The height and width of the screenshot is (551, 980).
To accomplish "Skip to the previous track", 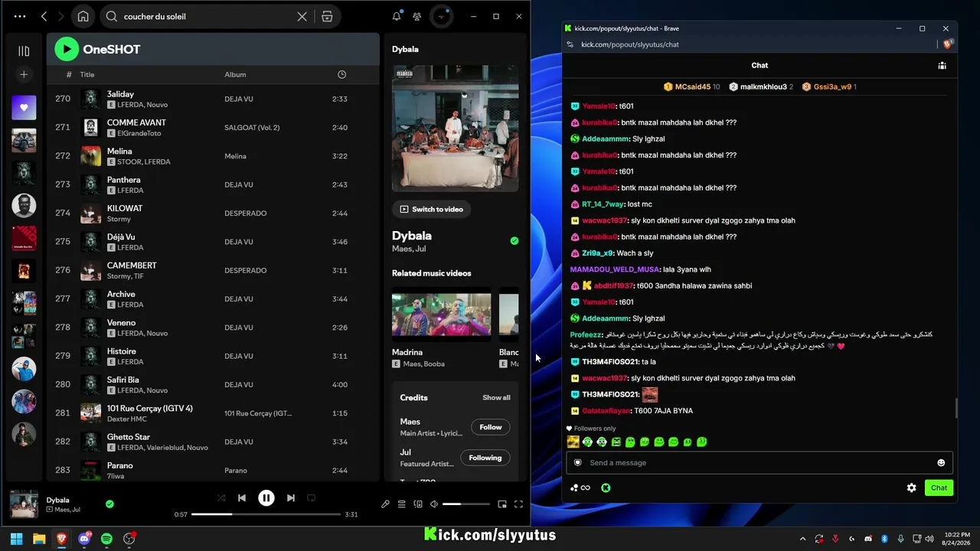I will coord(242,497).
